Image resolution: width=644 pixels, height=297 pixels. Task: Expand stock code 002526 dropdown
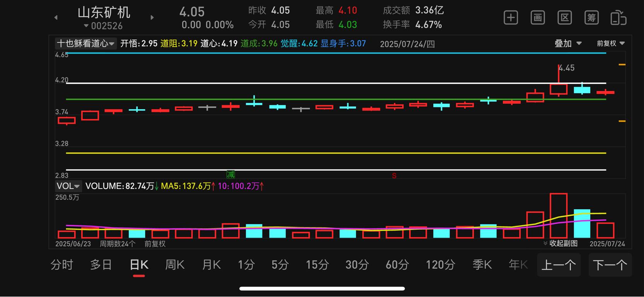[x=103, y=26]
